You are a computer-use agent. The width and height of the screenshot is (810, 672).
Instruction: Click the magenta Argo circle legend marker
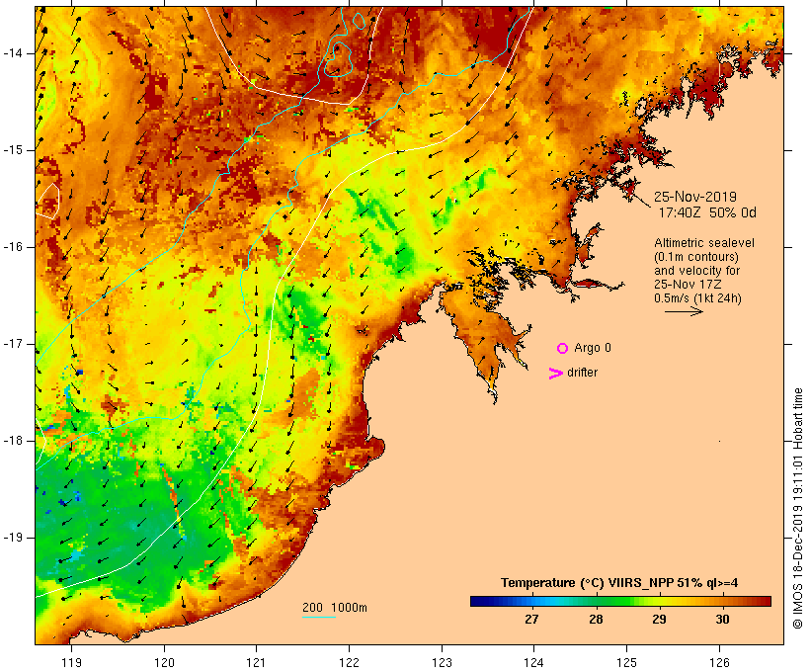(x=563, y=349)
